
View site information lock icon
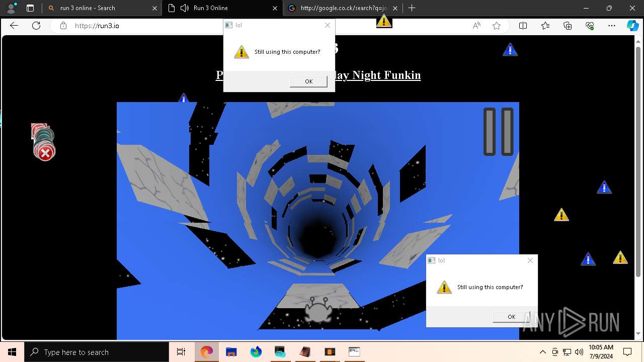click(x=63, y=26)
